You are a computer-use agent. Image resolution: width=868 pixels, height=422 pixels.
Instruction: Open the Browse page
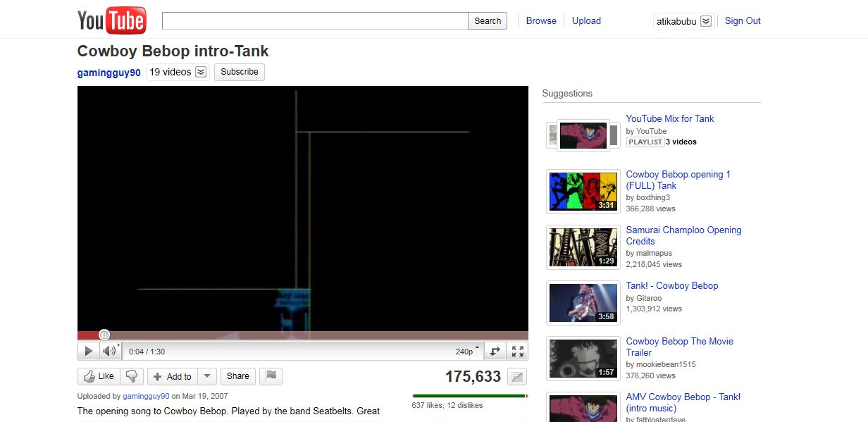coord(541,21)
